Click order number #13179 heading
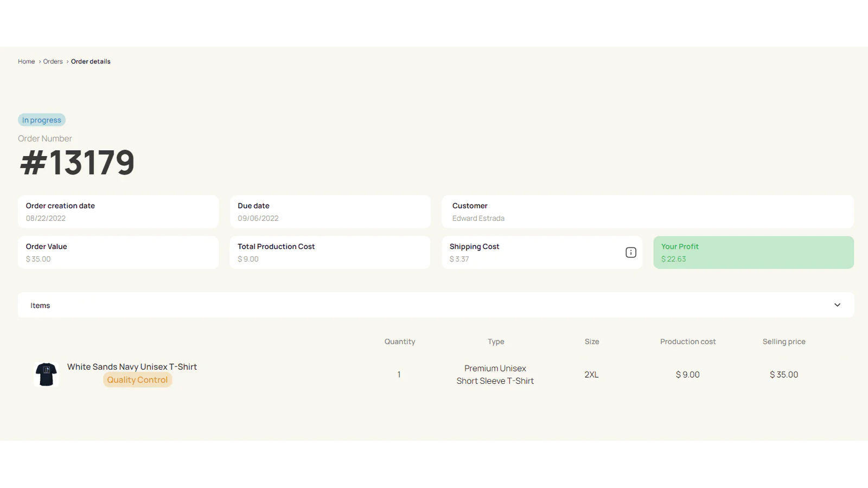Image resolution: width=868 pixels, height=488 pixels. [x=77, y=162]
